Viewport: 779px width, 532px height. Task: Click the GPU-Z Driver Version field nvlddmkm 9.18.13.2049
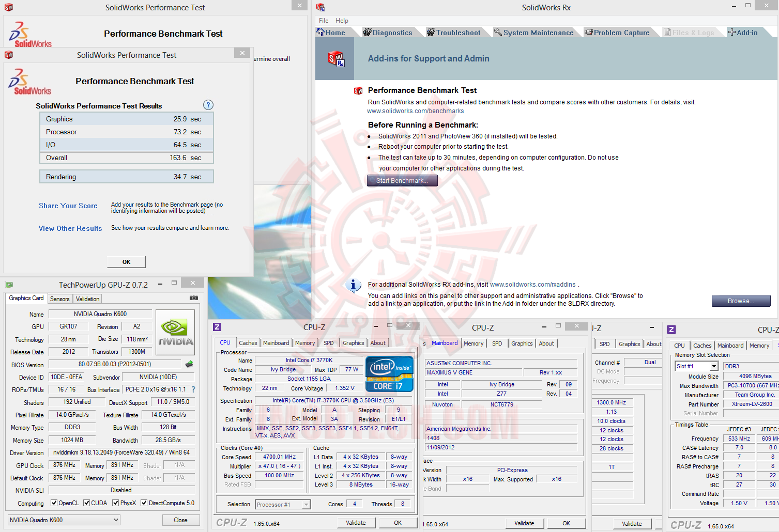click(121, 452)
